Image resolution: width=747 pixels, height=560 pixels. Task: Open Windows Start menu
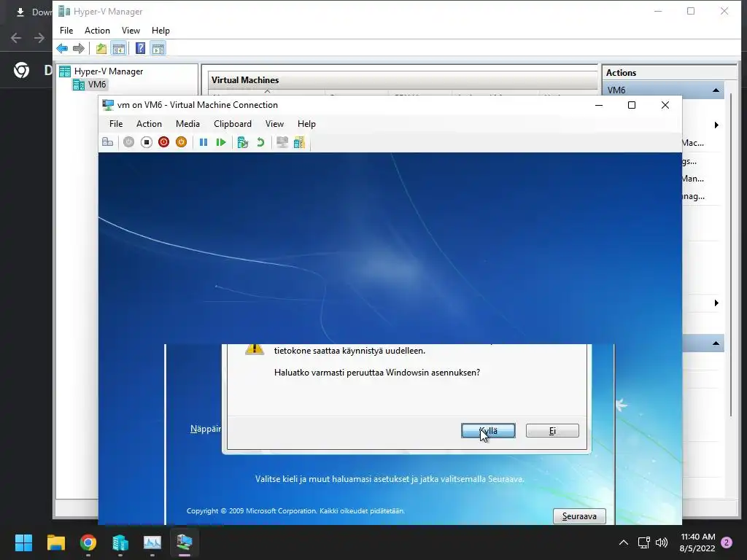coord(23,542)
